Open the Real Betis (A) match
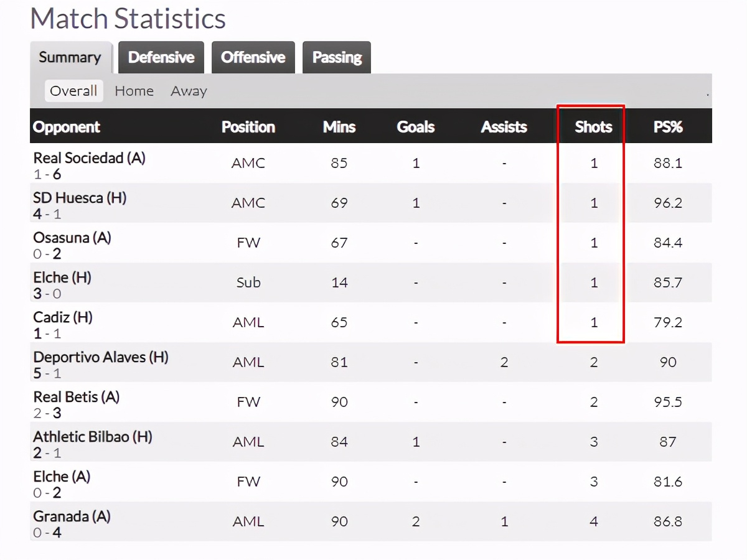Image resolution: width=747 pixels, height=560 pixels. pos(77,397)
